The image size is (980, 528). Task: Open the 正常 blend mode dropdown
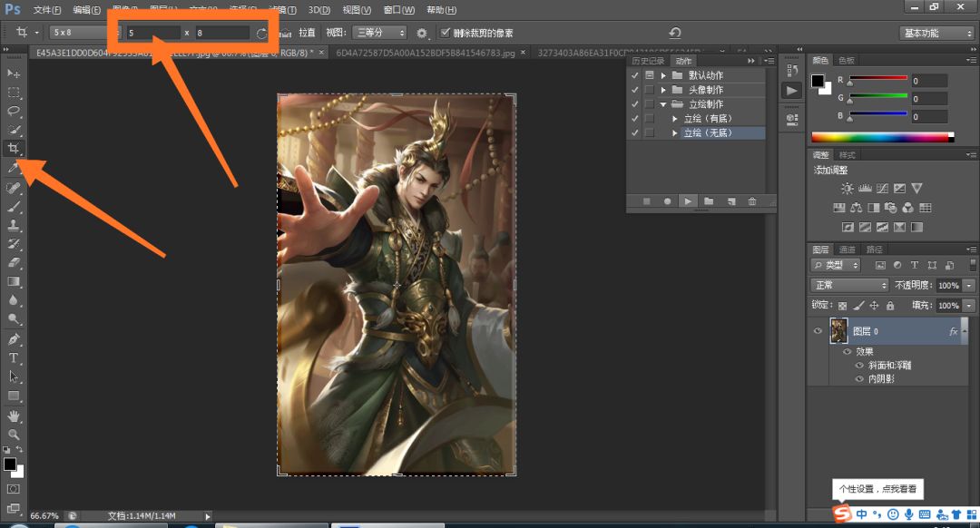(850, 285)
